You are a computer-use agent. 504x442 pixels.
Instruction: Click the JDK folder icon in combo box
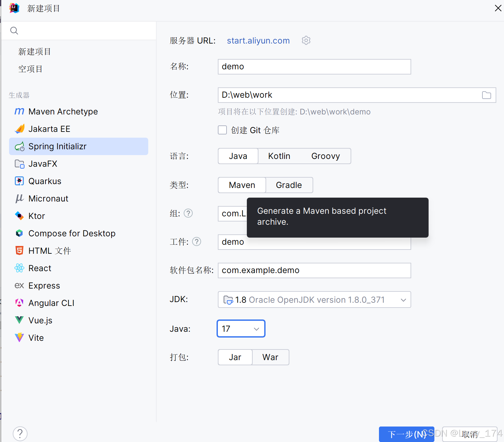click(228, 300)
